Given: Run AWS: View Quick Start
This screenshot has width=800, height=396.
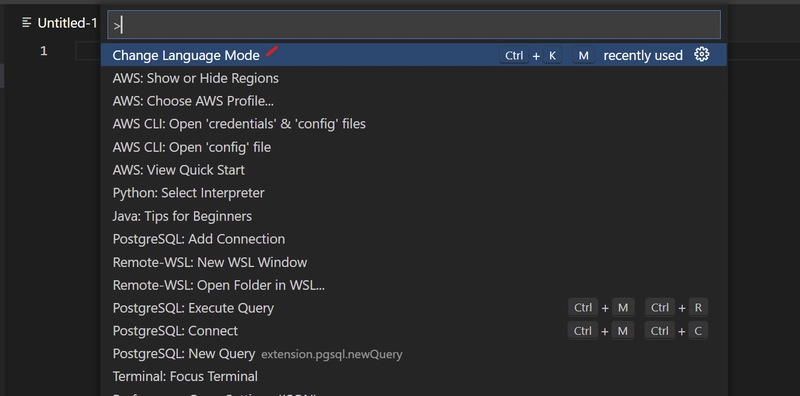Looking at the screenshot, I should pyautogui.click(x=414, y=170).
